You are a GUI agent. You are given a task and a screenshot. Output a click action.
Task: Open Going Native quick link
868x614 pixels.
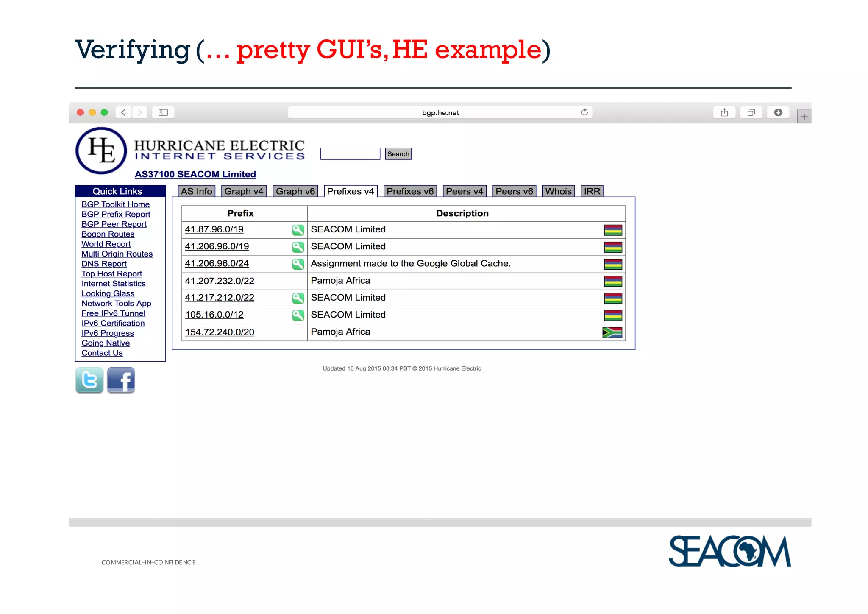tap(106, 343)
